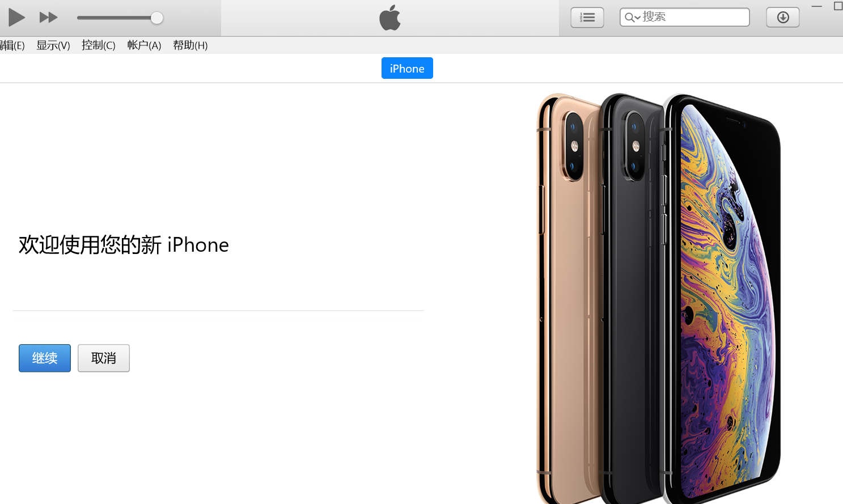Click inside the 搜索 search field

click(685, 17)
